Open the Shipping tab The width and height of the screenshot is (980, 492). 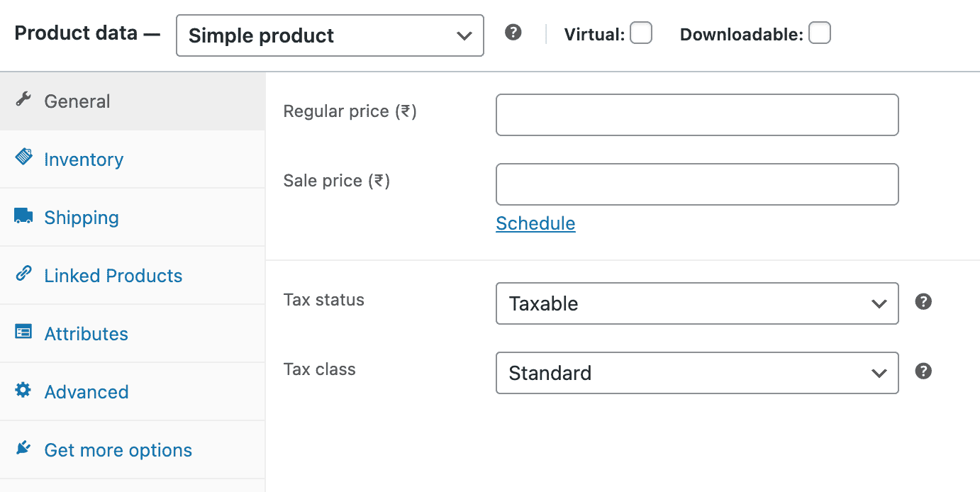(81, 217)
